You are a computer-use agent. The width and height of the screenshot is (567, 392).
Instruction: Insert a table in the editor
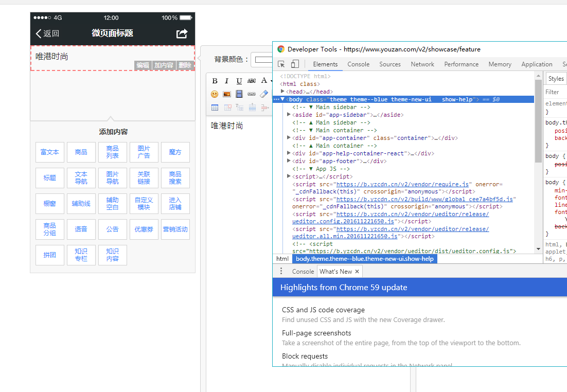point(215,108)
